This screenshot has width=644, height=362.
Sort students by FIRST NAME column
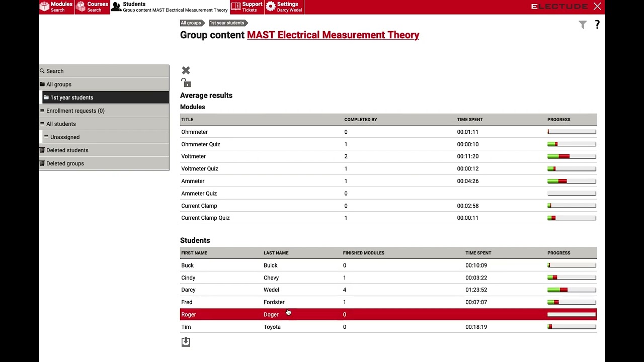coord(194,253)
